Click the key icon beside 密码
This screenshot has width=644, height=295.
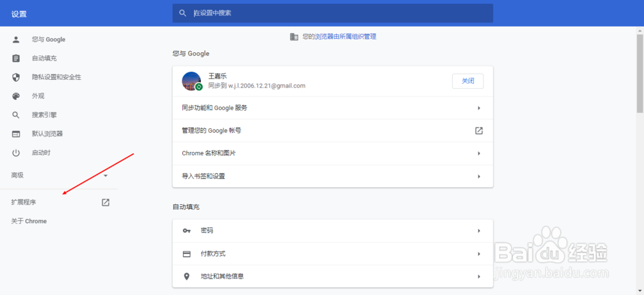pyautogui.click(x=187, y=231)
